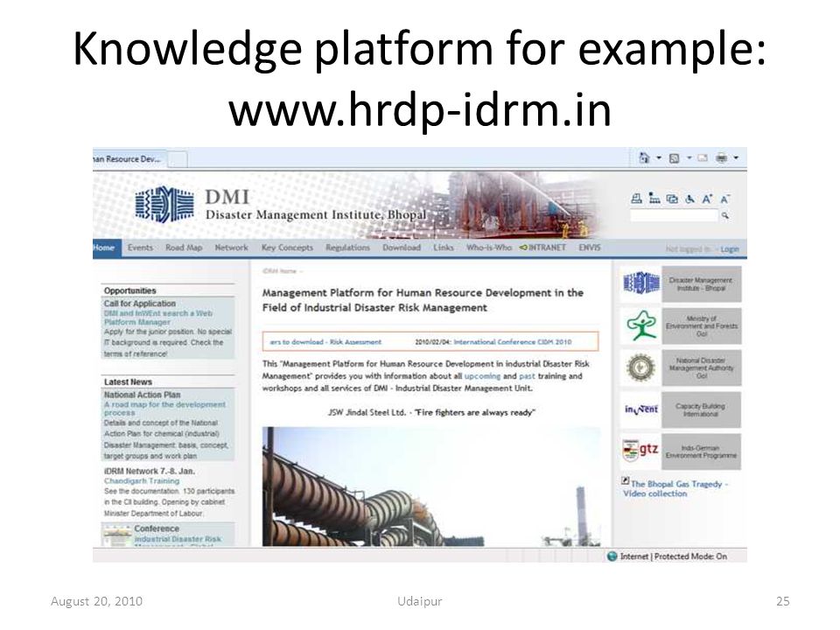The height and width of the screenshot is (630, 840).
Task: Click the browser Print toolbar icon
Action: tap(722, 157)
